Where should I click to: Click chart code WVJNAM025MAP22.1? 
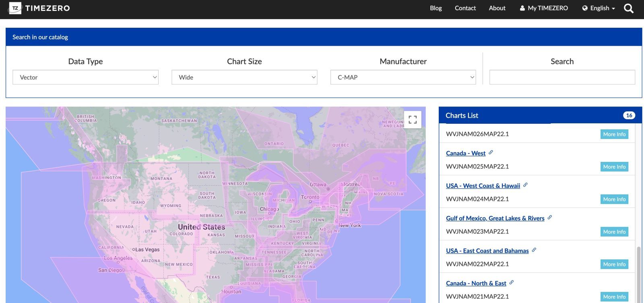pyautogui.click(x=477, y=166)
